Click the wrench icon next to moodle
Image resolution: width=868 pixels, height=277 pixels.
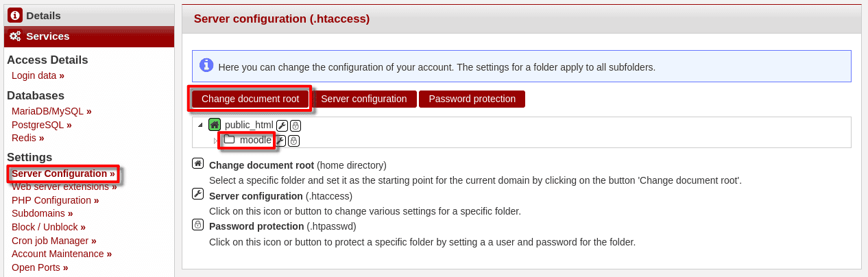(x=280, y=141)
